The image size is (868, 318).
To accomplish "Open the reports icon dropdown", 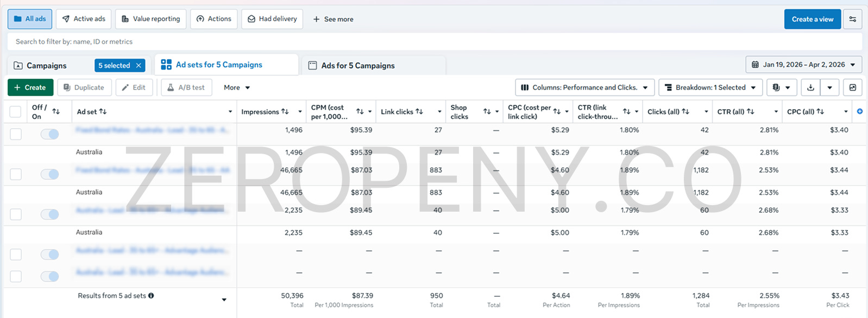I will pyautogui.click(x=782, y=87).
